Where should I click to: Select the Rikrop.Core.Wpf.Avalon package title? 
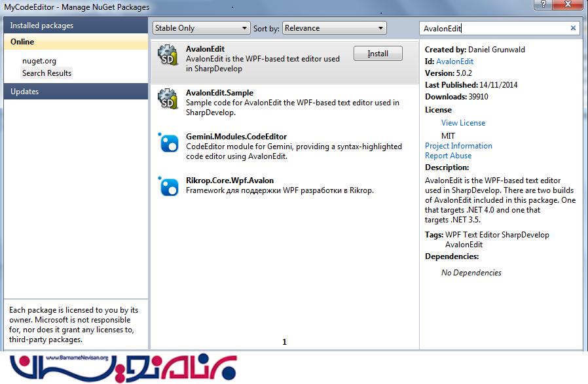tap(230, 180)
